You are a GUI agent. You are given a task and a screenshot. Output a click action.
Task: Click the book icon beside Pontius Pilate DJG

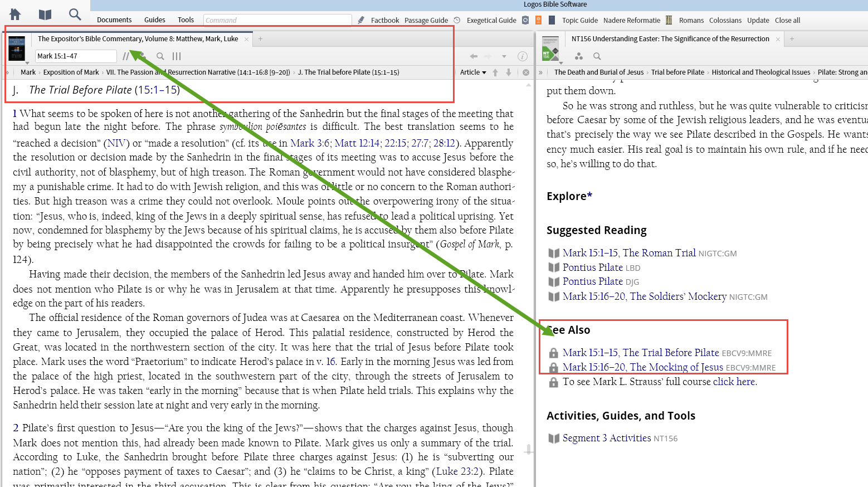(x=554, y=282)
